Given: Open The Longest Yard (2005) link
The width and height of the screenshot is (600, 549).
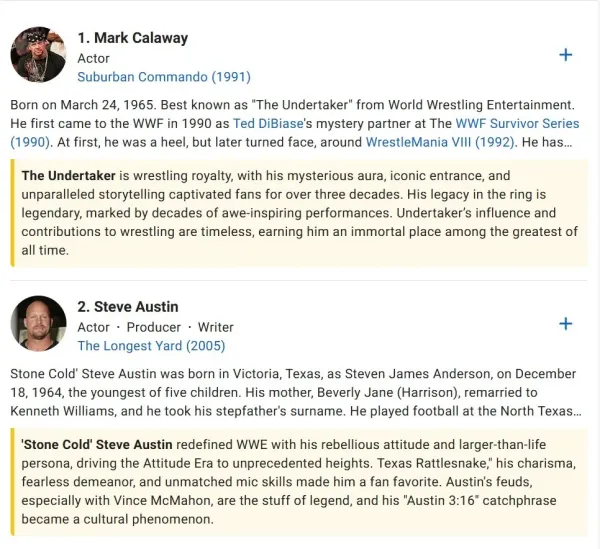Looking at the screenshot, I should [151, 346].
